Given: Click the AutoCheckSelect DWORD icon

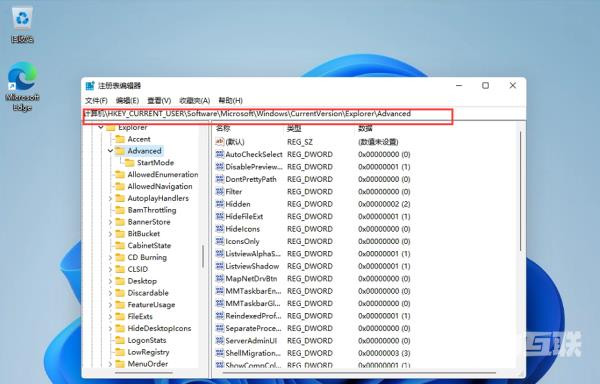Looking at the screenshot, I should pyautogui.click(x=220, y=155).
